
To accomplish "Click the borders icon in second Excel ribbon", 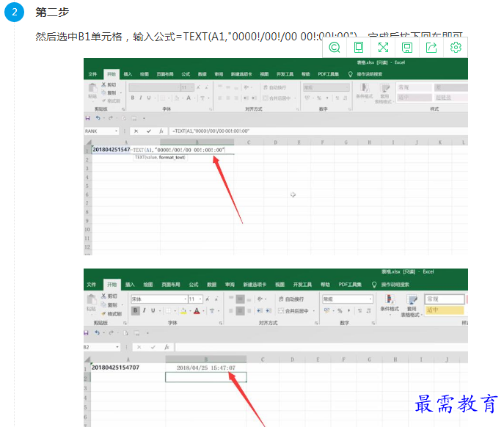I will 168,310.
